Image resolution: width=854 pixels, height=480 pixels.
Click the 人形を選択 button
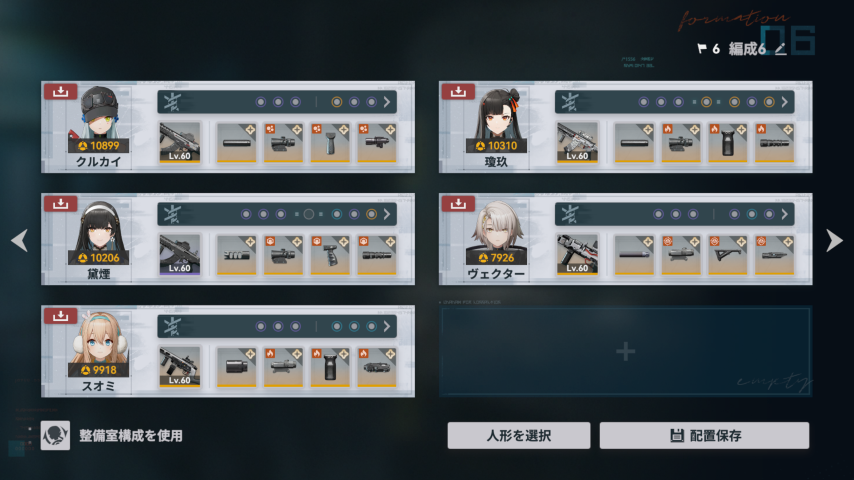pyautogui.click(x=518, y=435)
